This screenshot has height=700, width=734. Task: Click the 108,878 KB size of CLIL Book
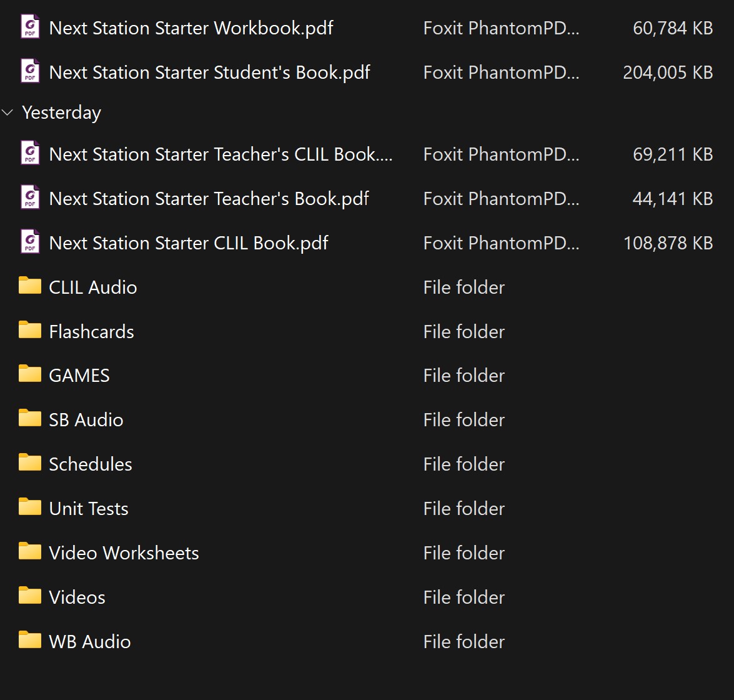click(x=667, y=243)
